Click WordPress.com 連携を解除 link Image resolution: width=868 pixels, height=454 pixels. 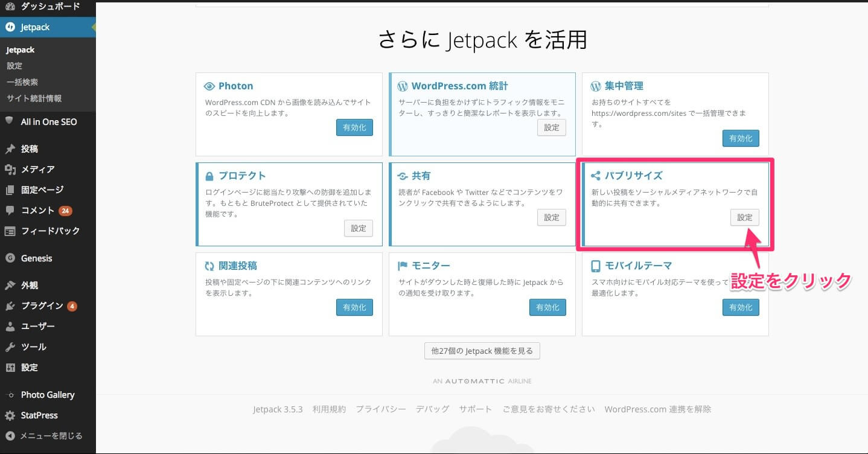tap(658, 409)
